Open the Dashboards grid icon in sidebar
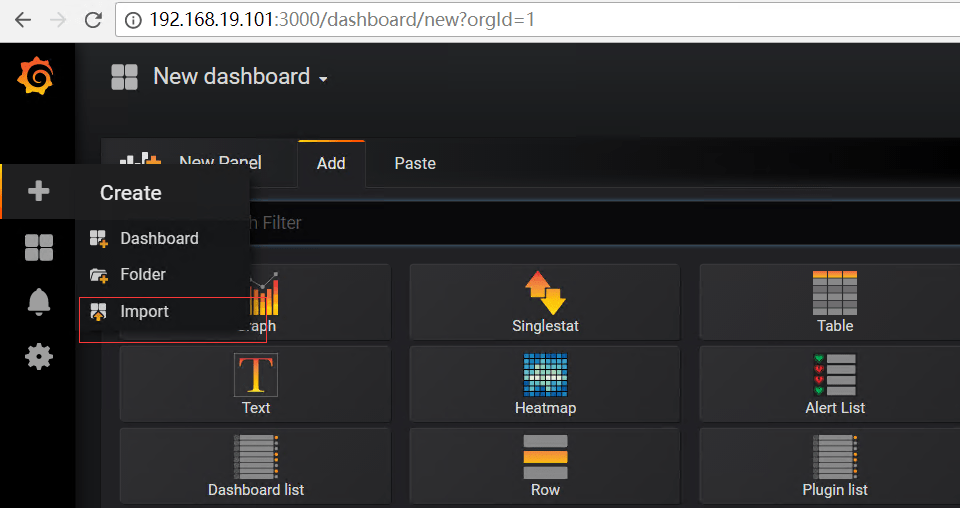Screen dimensions: 960x508 pos(39,247)
